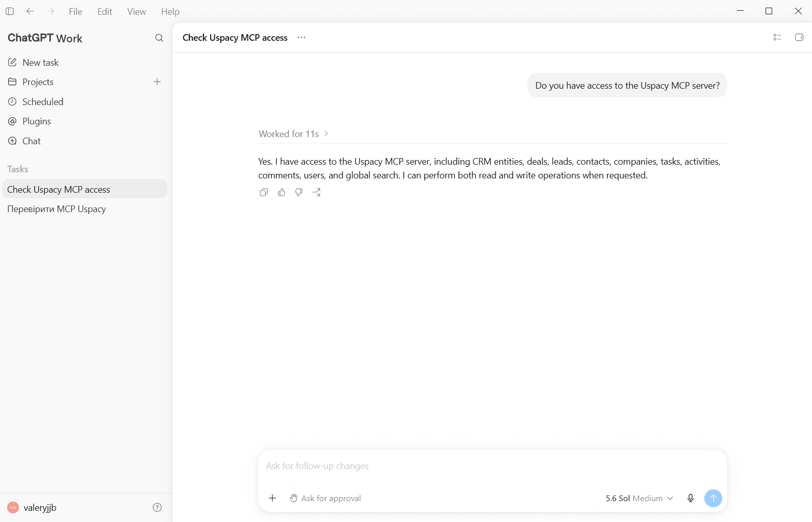
Task: Toggle Ask for approval mode
Action: [x=325, y=498]
